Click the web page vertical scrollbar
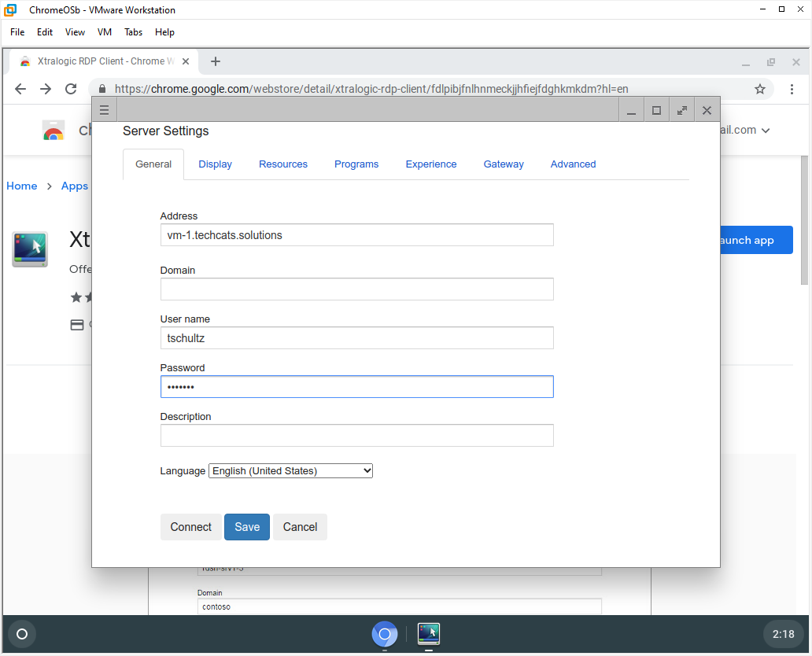812x656 pixels. pos(804,220)
